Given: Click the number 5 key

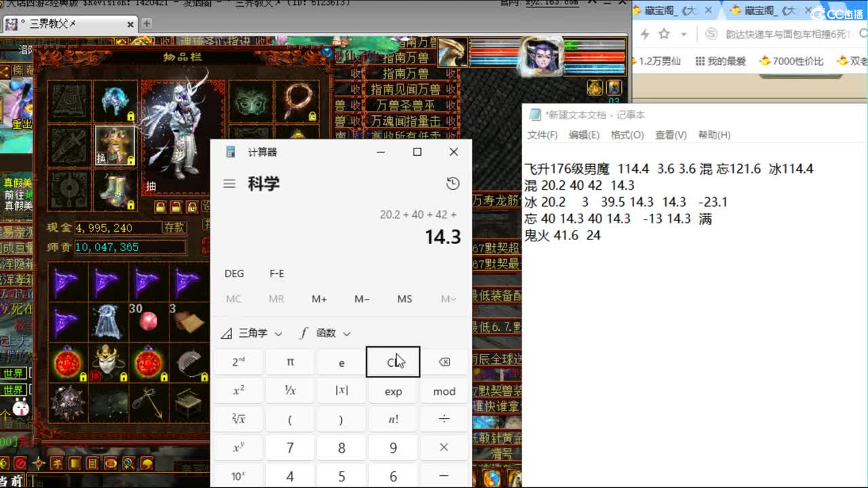Looking at the screenshot, I should (342, 476).
